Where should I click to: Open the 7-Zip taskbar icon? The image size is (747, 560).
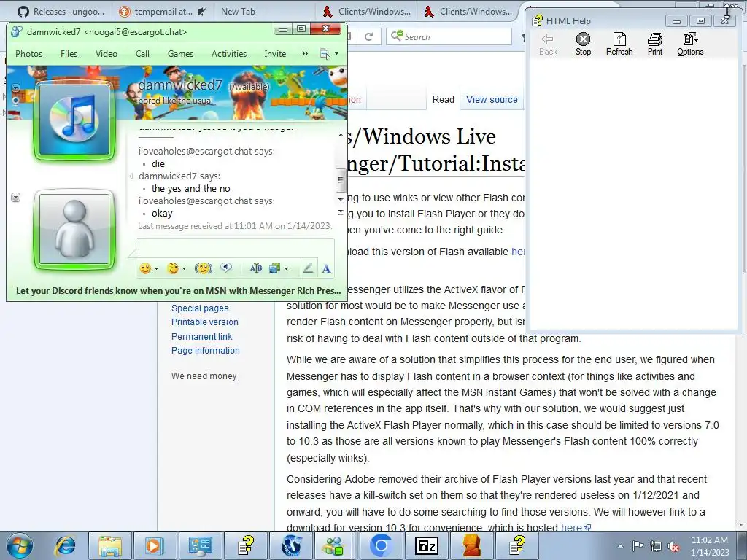[426, 545]
